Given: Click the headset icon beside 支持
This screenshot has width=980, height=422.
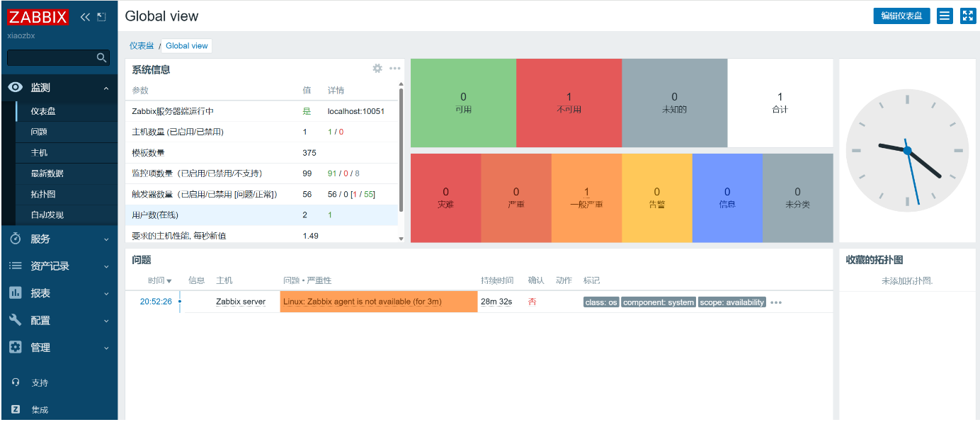Looking at the screenshot, I should pos(16,382).
